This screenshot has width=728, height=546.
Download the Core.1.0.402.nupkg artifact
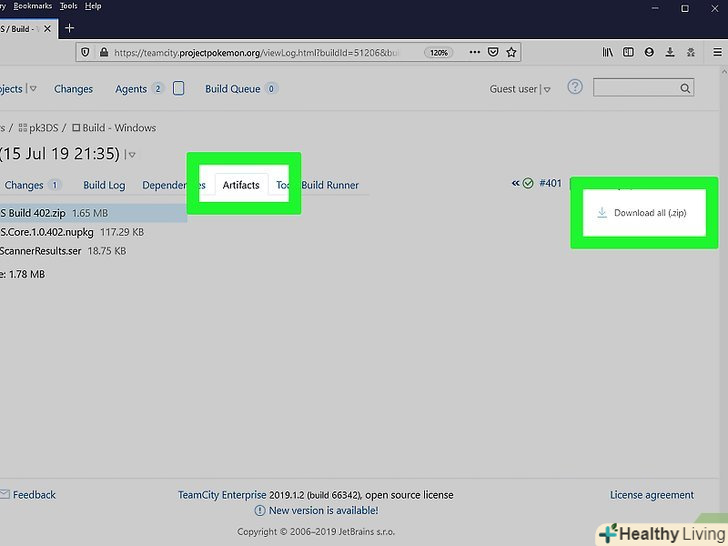[x=46, y=232]
